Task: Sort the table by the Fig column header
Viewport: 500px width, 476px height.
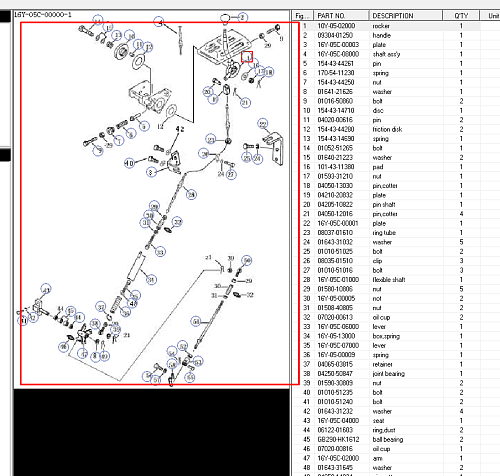Action: click(303, 16)
